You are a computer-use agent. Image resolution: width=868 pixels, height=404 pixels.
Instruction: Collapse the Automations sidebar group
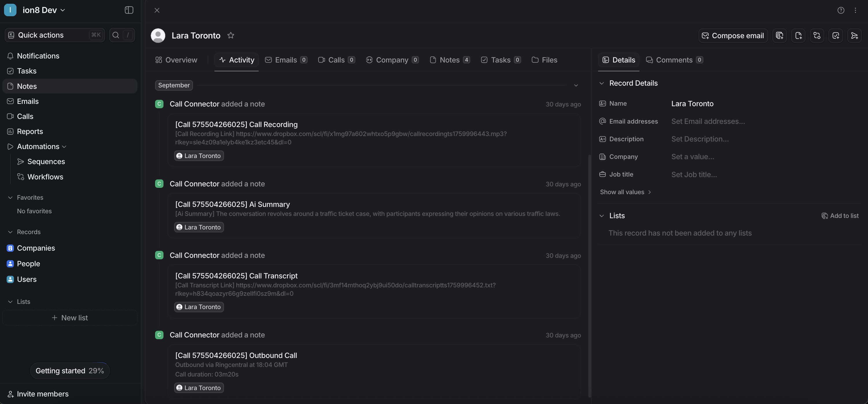64,146
